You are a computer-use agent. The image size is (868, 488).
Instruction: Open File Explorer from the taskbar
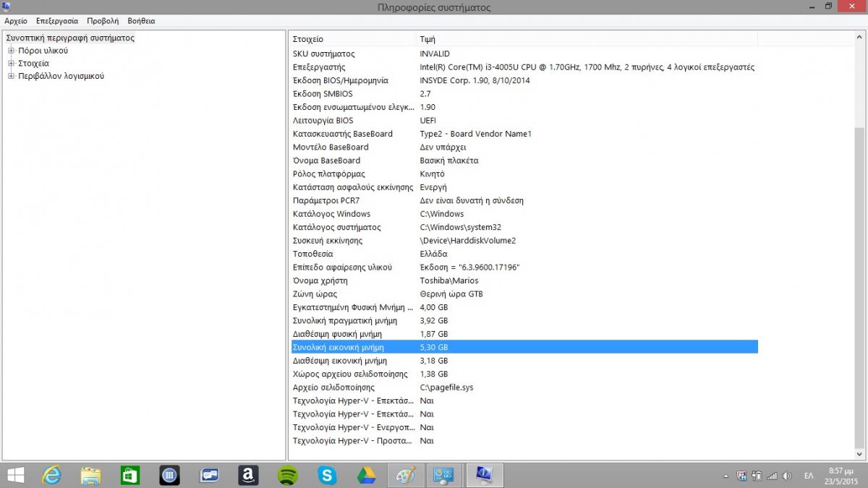click(91, 475)
